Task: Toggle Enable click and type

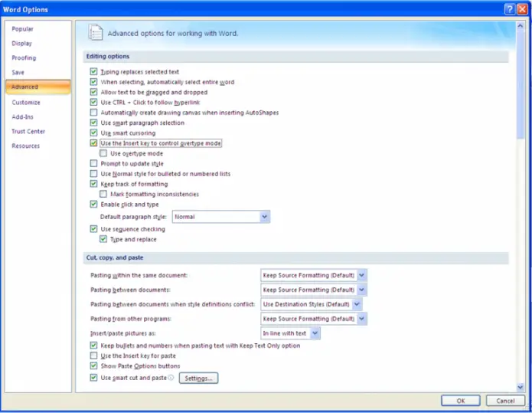Action: tap(93, 204)
